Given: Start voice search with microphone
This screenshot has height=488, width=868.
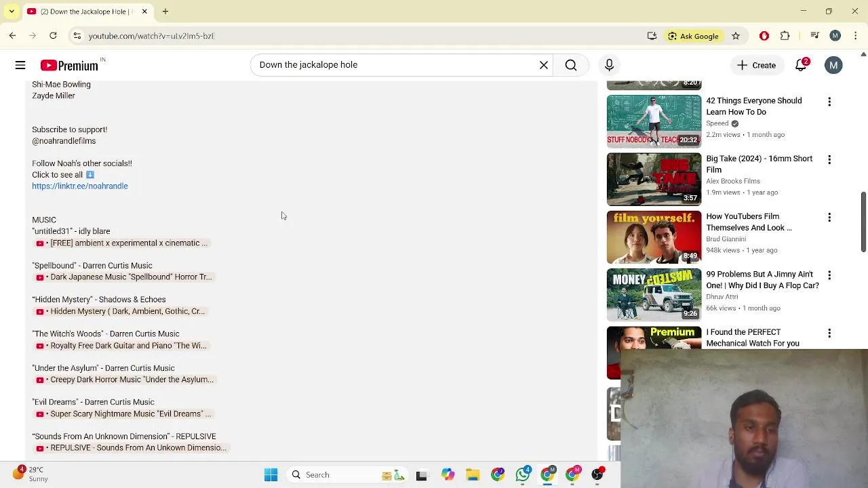Looking at the screenshot, I should tap(609, 65).
